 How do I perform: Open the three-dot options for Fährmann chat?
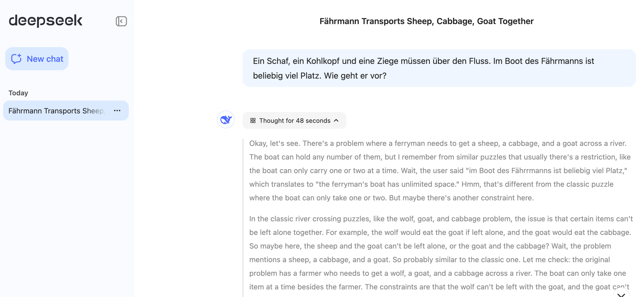coord(117,111)
